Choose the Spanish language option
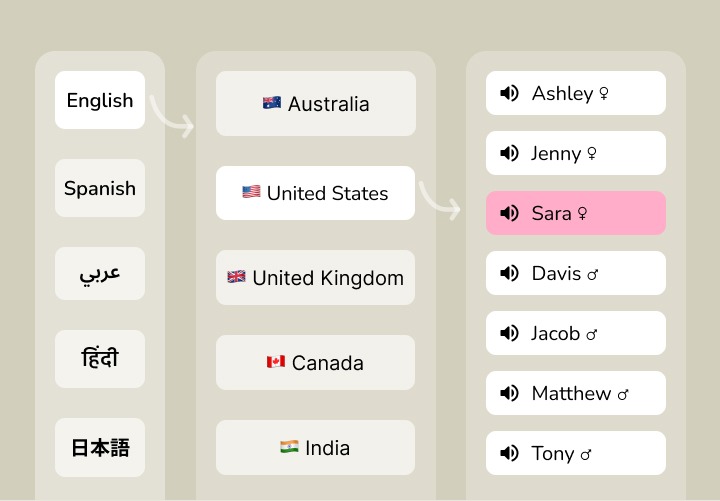Image resolution: width=720 pixels, height=501 pixels. point(100,188)
